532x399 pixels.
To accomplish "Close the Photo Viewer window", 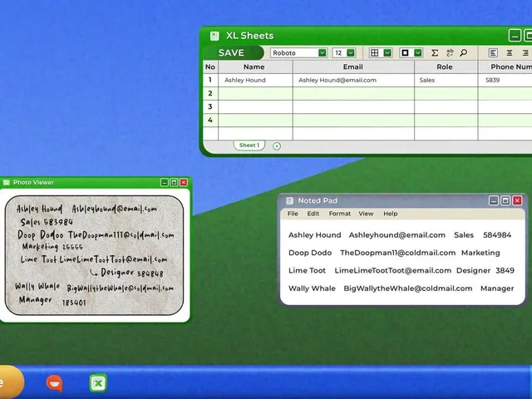I will coord(184,183).
